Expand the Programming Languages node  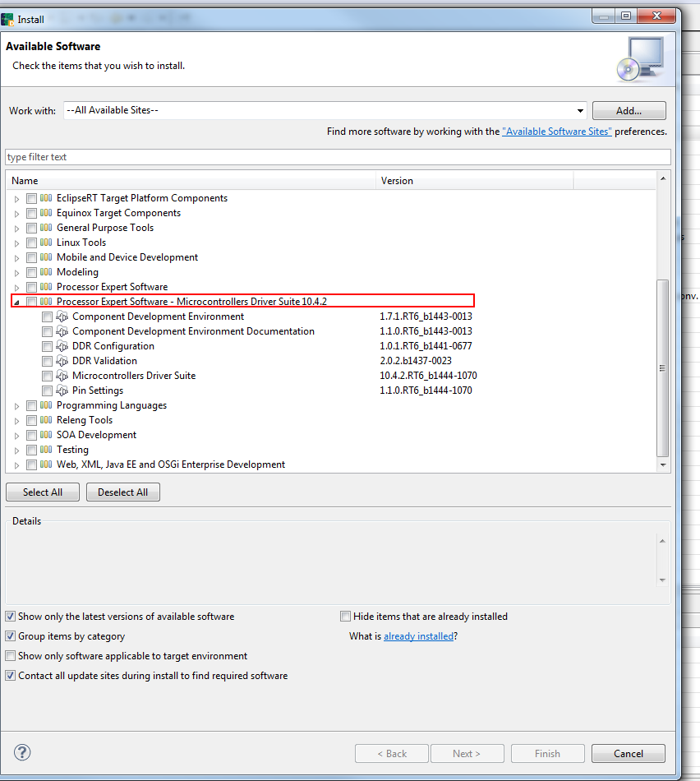coord(17,406)
